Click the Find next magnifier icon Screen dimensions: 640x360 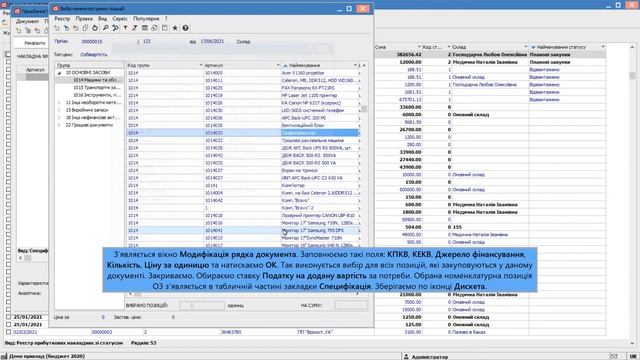tap(115, 28)
